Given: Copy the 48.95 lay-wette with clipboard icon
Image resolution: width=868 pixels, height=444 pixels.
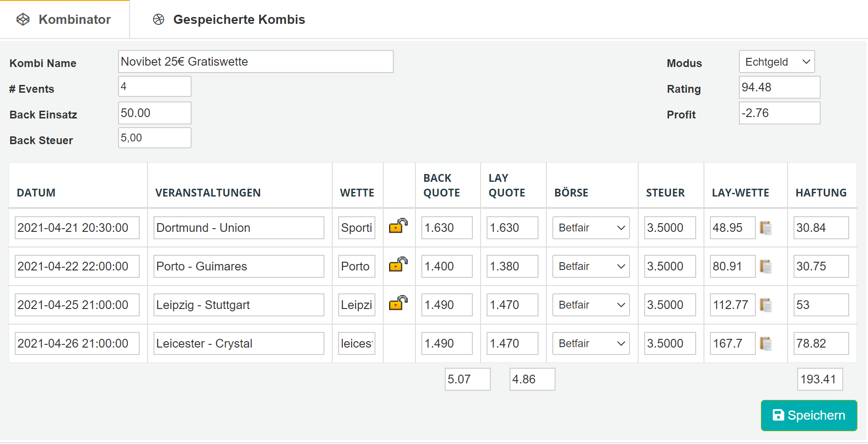Looking at the screenshot, I should click(x=766, y=228).
